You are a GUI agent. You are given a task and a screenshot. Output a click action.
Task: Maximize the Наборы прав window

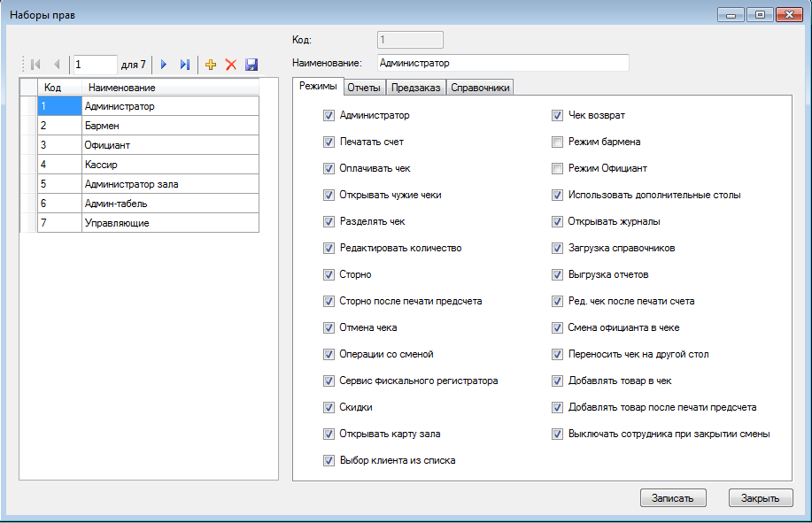point(760,14)
